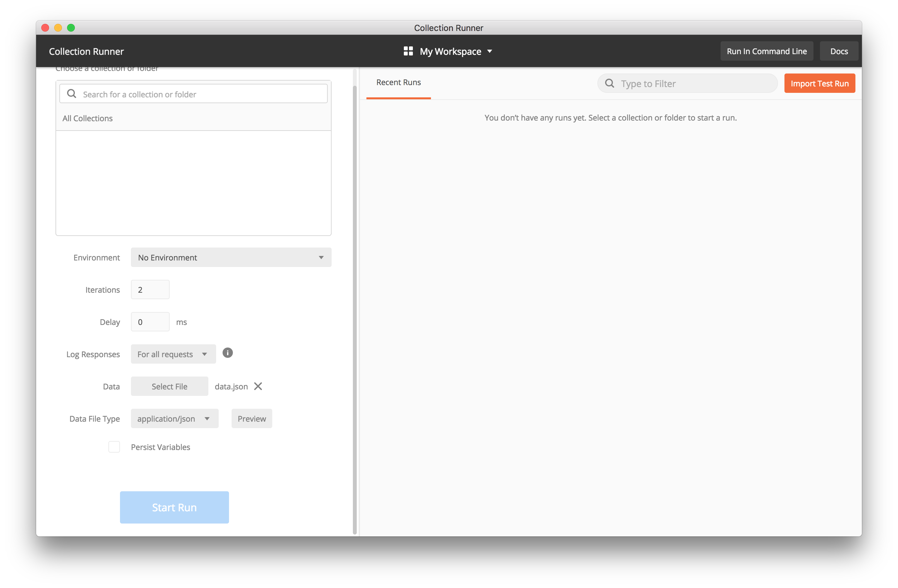Click the Start Run button

(174, 507)
